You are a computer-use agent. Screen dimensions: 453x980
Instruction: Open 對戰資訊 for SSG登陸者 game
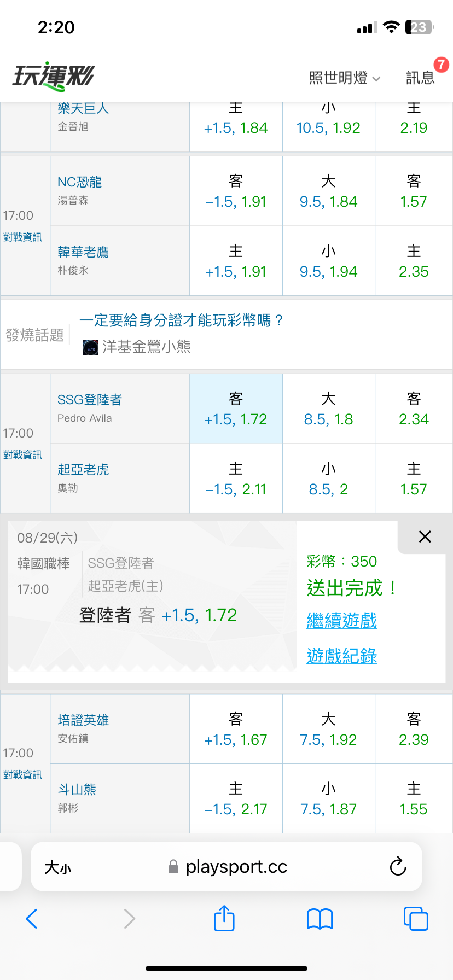(x=22, y=455)
